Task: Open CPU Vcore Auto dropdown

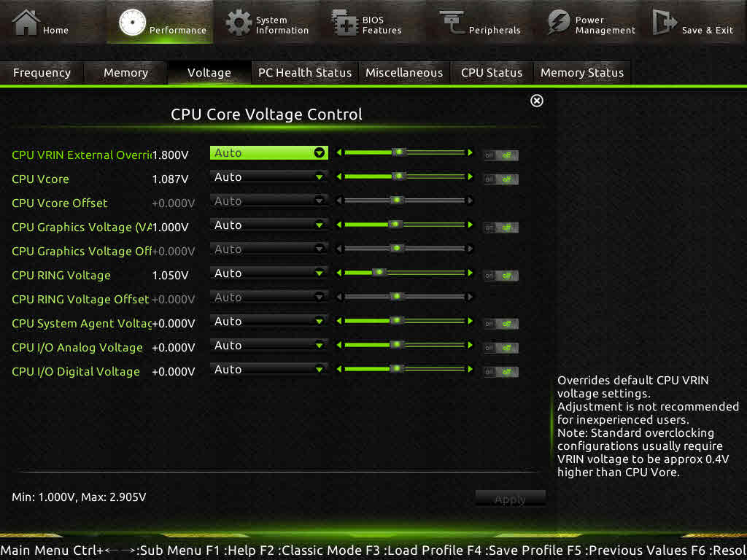Action: click(268, 176)
